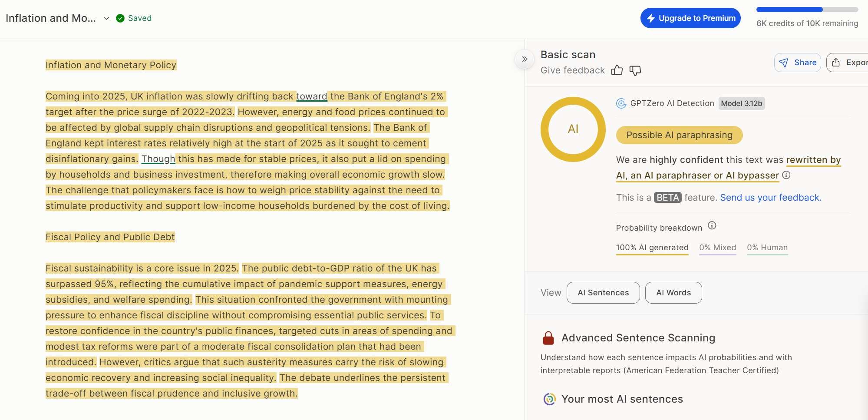Viewport: 868px width, 420px height.
Task: Toggle the AI Words view
Action: click(x=673, y=293)
